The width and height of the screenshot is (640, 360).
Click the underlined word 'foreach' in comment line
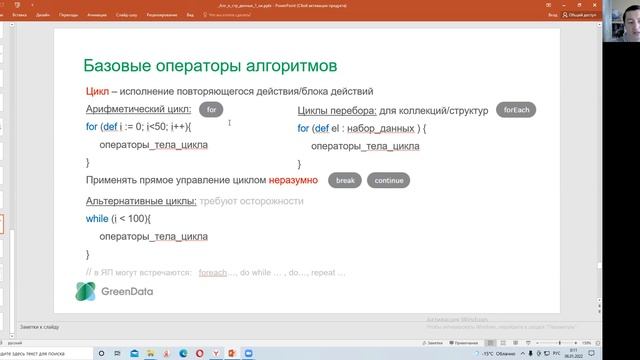(x=213, y=273)
